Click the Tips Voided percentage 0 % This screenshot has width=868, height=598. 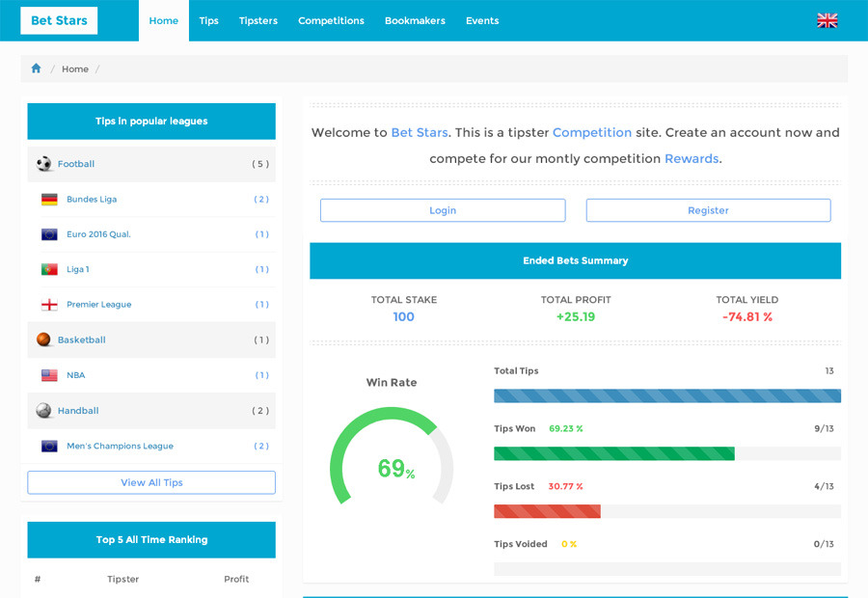click(569, 544)
